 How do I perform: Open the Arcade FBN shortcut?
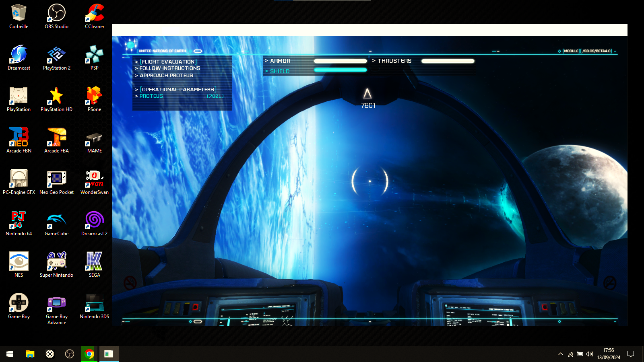tap(19, 141)
